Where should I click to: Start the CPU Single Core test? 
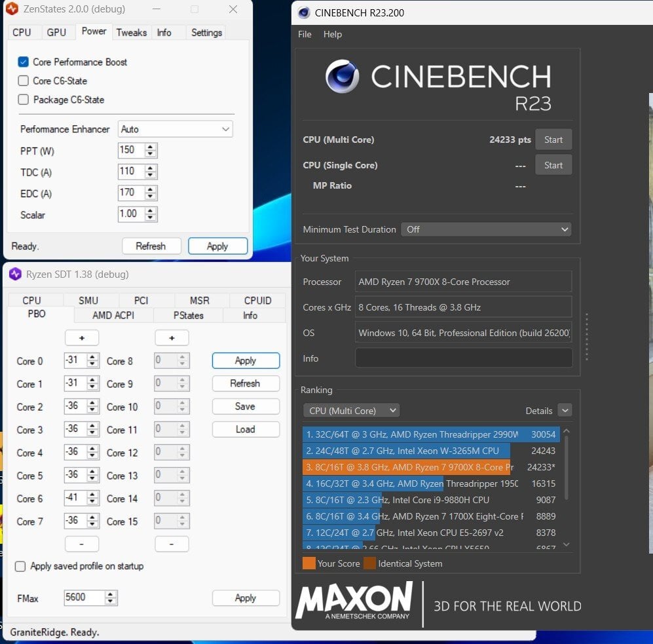(553, 165)
